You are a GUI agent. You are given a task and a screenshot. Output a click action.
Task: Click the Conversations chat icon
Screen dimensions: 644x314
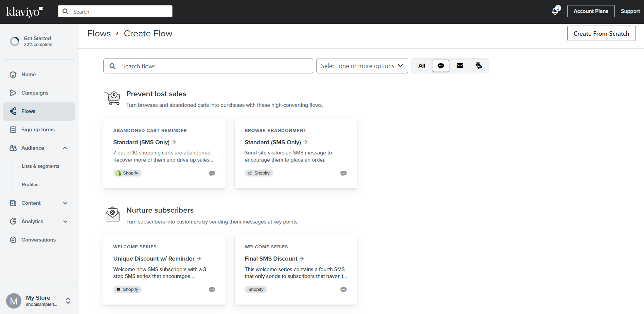click(13, 240)
